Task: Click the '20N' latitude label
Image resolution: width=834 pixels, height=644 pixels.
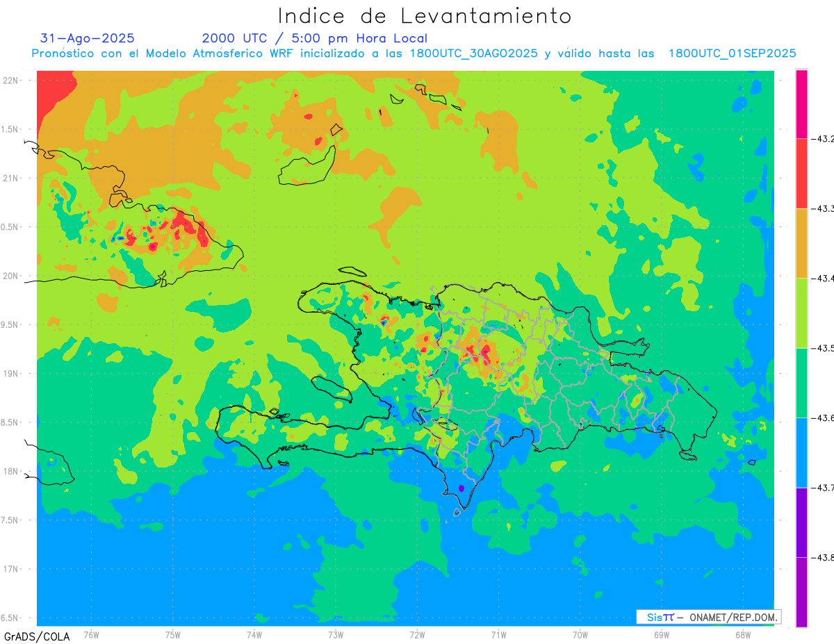Action: [12, 276]
